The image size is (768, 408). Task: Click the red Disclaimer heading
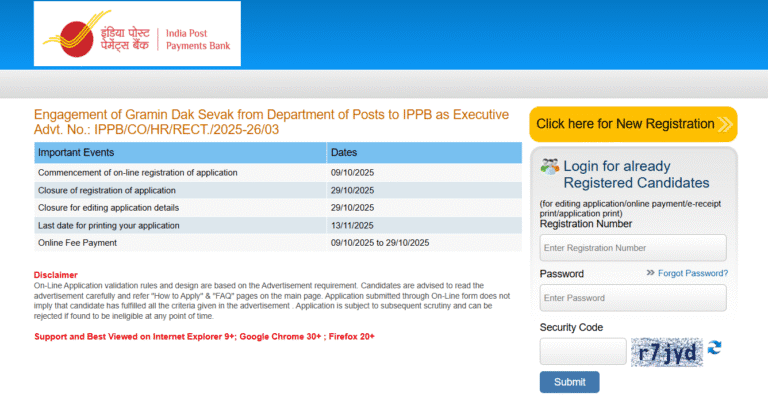[55, 275]
